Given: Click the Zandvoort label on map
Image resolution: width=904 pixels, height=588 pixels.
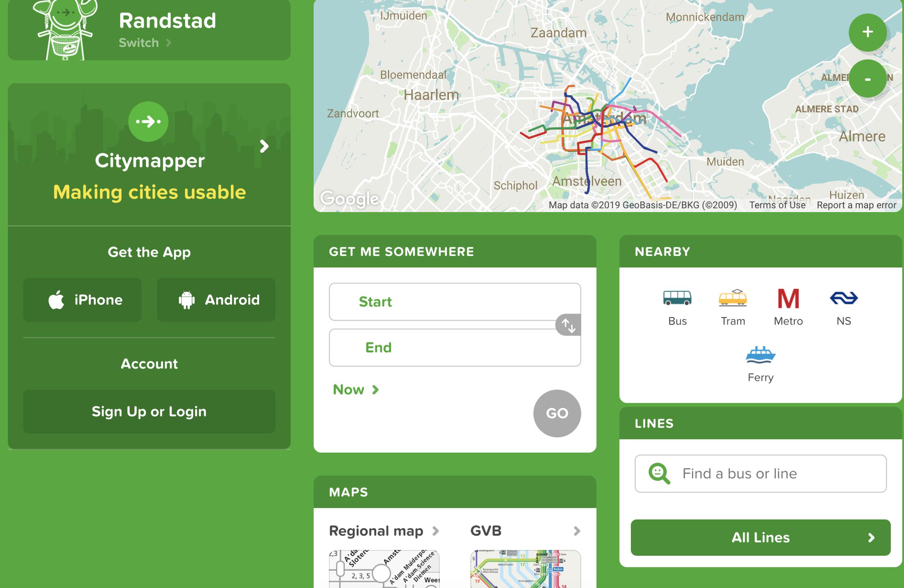Looking at the screenshot, I should pyautogui.click(x=353, y=113).
